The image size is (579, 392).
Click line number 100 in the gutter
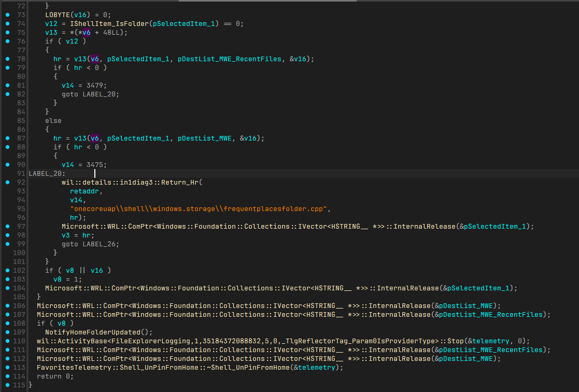click(19, 253)
